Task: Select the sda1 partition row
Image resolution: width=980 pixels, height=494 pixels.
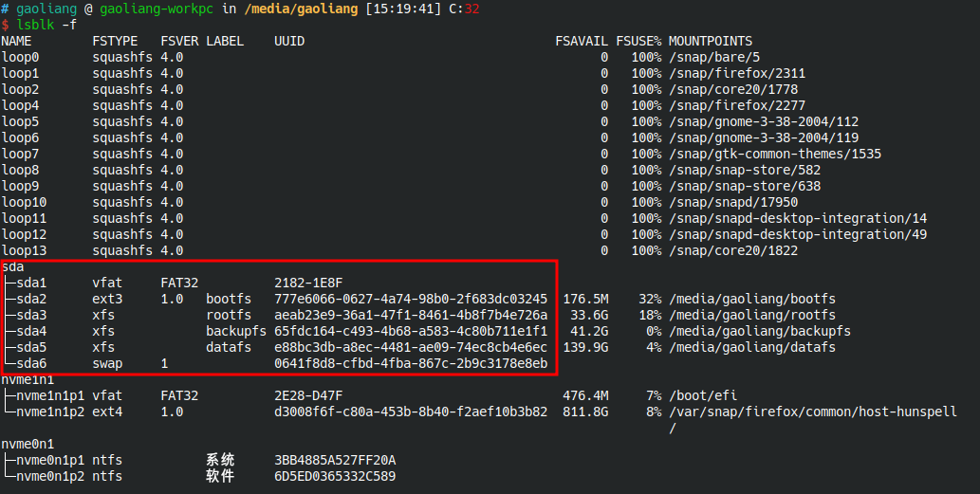Action: (x=31, y=283)
